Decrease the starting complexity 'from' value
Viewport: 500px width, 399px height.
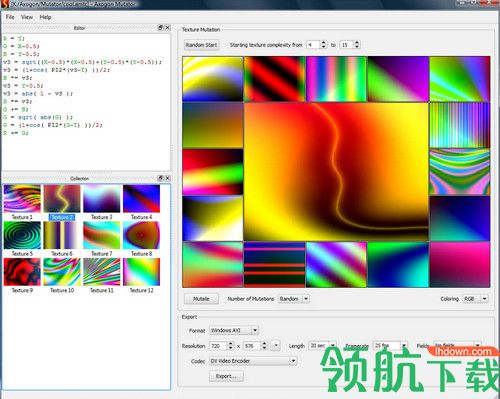point(323,47)
